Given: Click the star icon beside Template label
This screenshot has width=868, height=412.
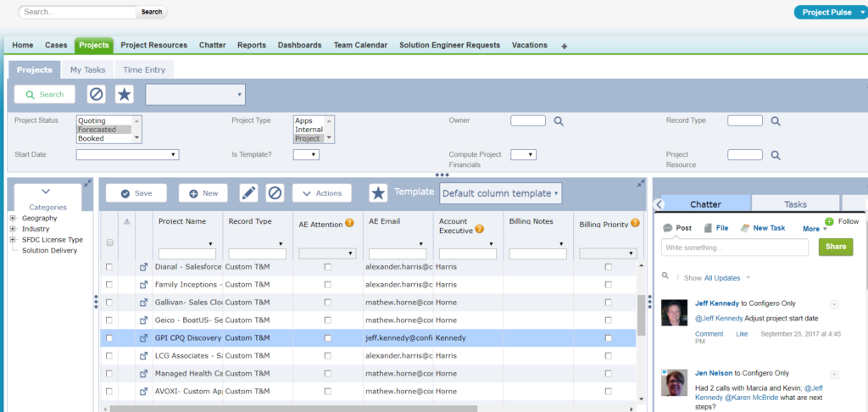Looking at the screenshot, I should (378, 193).
